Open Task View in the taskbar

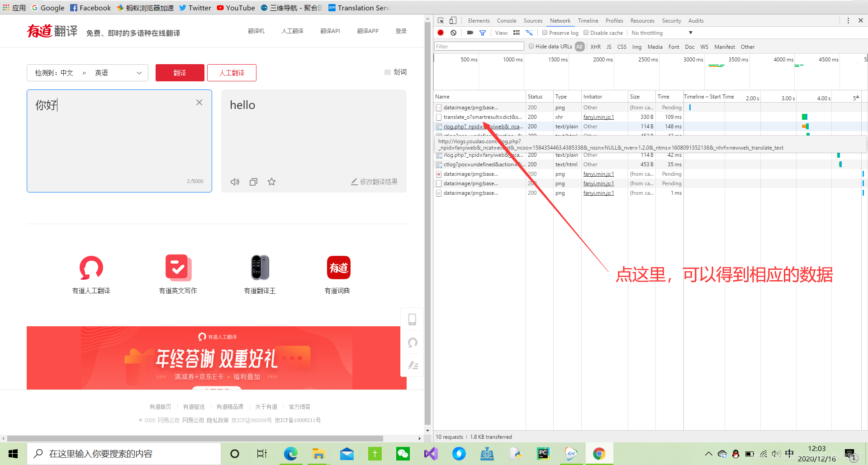click(261, 454)
